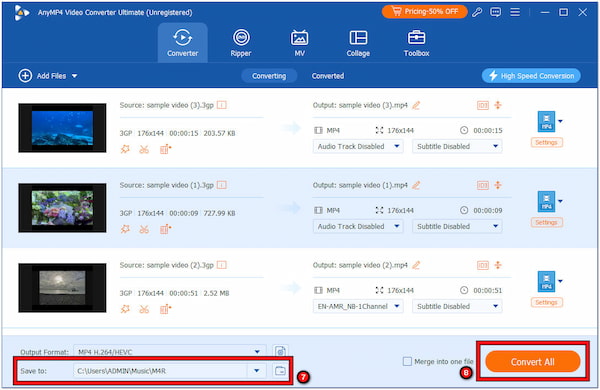Screen dimensions: 600x390
Task: Click the Pricing-50% OFF button
Action: click(x=424, y=12)
